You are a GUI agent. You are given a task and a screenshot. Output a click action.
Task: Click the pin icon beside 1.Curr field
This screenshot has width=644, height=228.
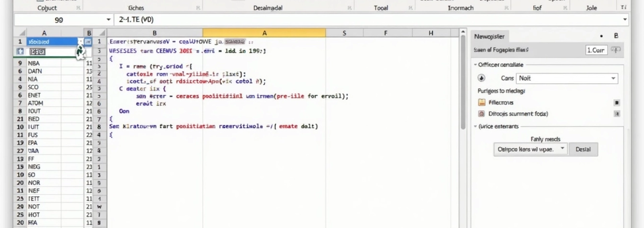click(615, 50)
